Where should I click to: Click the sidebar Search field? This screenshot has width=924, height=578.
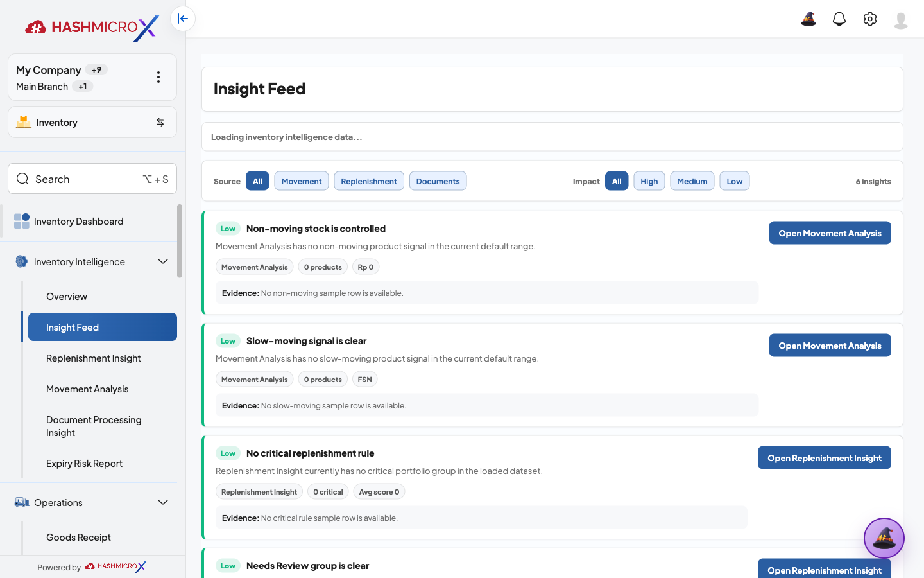point(92,179)
